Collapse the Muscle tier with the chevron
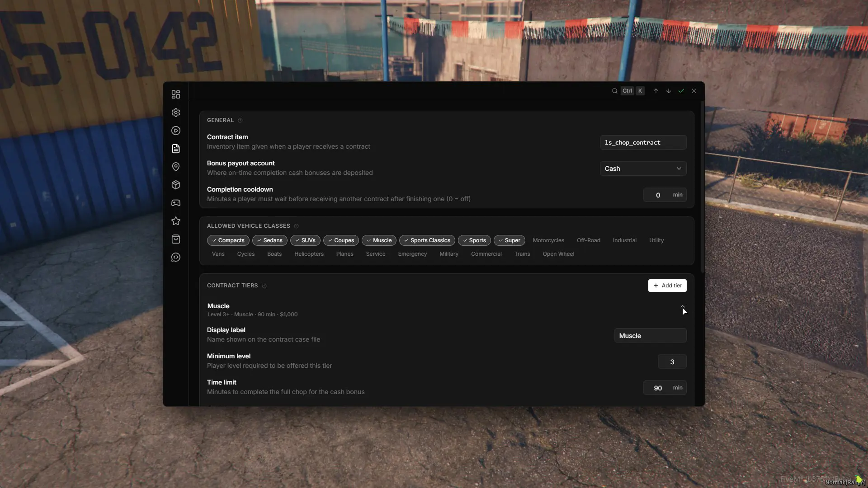Screen dimensions: 868x488 pyautogui.click(x=683, y=307)
